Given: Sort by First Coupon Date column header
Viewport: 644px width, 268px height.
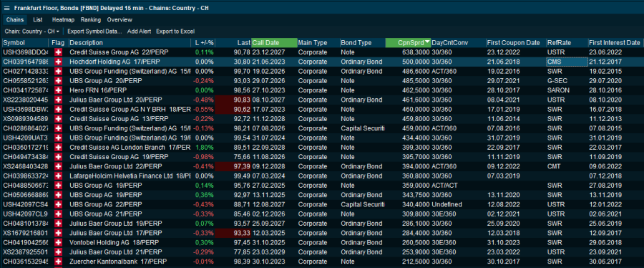Looking at the screenshot, I should 515,43.
